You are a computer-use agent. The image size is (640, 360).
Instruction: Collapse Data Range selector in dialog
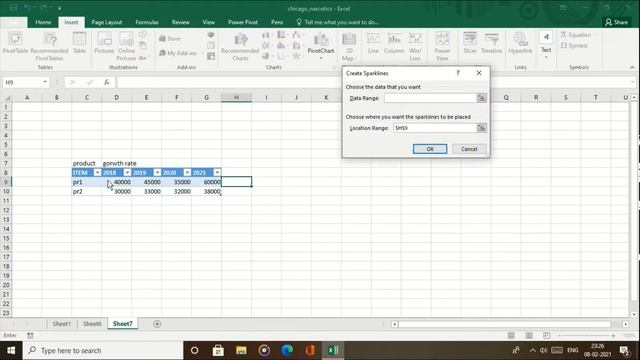(x=482, y=98)
